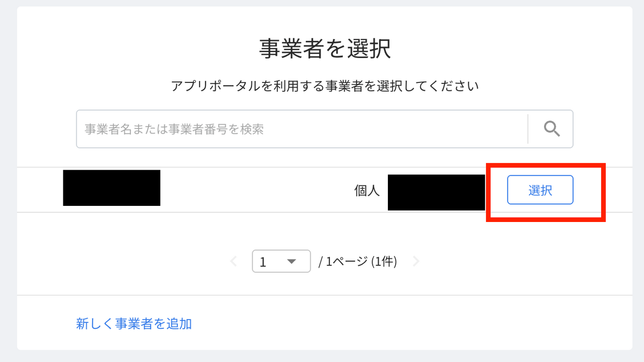The image size is (644, 362).
Task: Click the magnifying glass search icon
Action: point(551,129)
